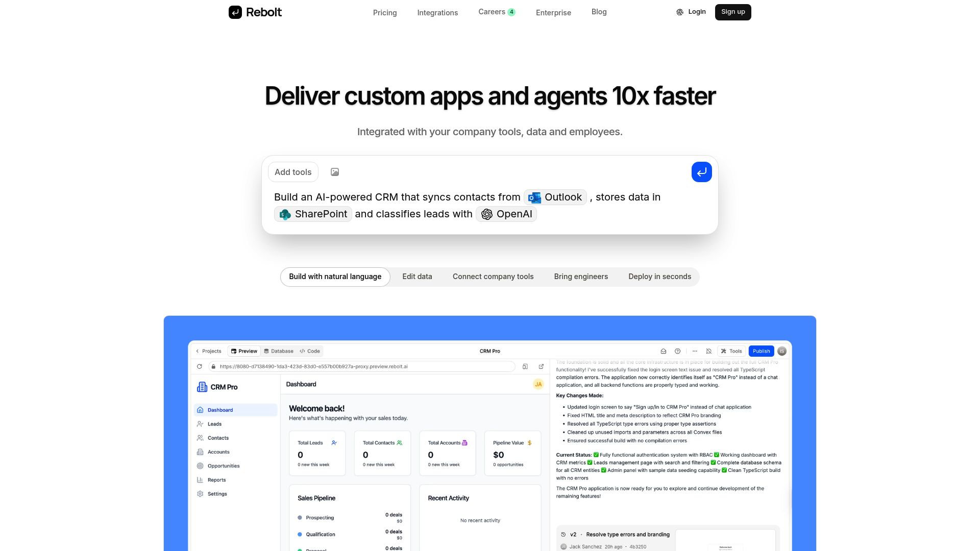Click inside the prompt text area
980x551 pixels.
pyautogui.click(x=490, y=206)
